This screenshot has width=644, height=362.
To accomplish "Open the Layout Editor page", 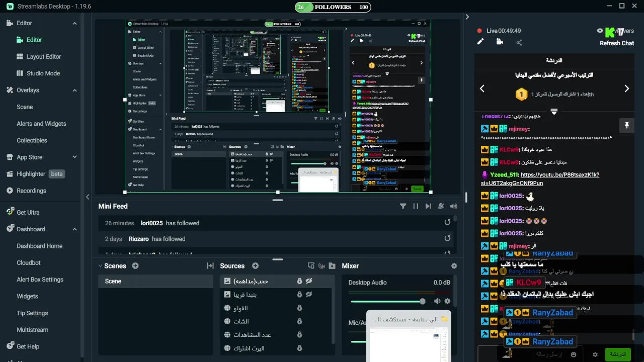I will (44, 57).
